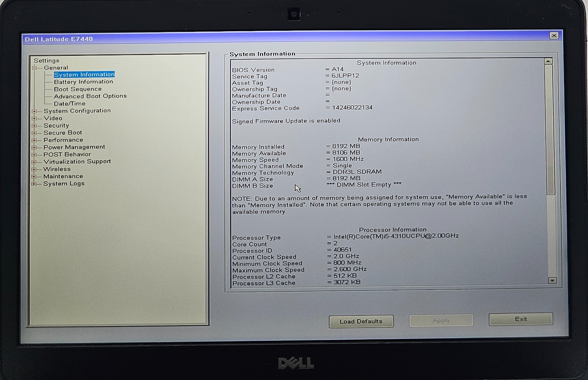
Task: Open Advanced Boot Options
Action: [x=90, y=96]
